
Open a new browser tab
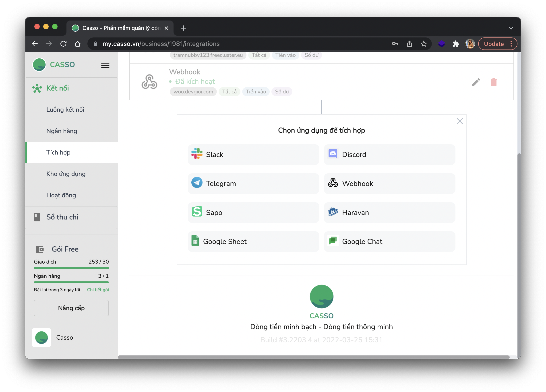[x=183, y=28]
